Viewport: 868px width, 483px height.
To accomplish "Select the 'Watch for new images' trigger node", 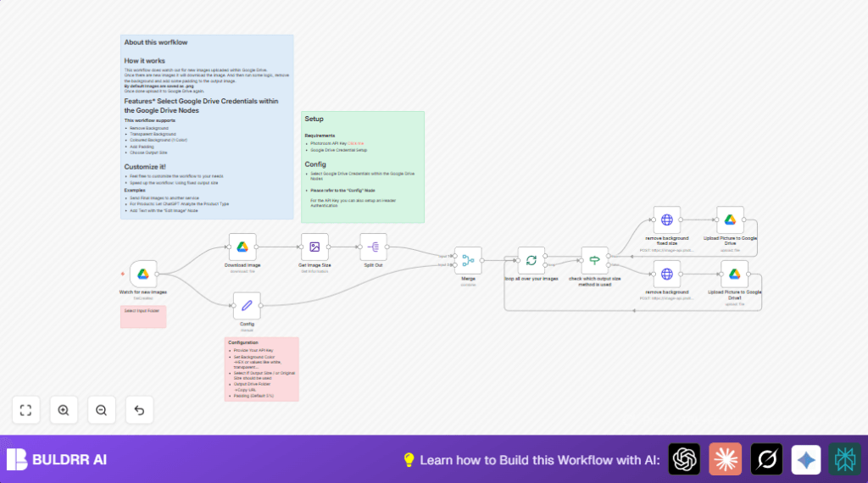I will click(x=144, y=274).
